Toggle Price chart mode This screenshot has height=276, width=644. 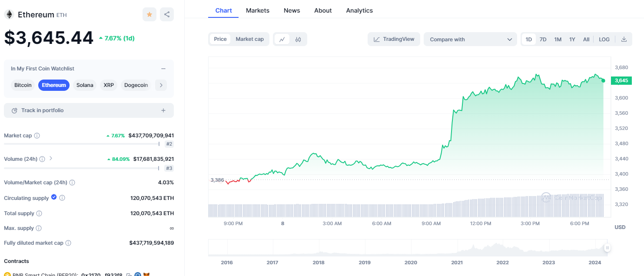[220, 39]
